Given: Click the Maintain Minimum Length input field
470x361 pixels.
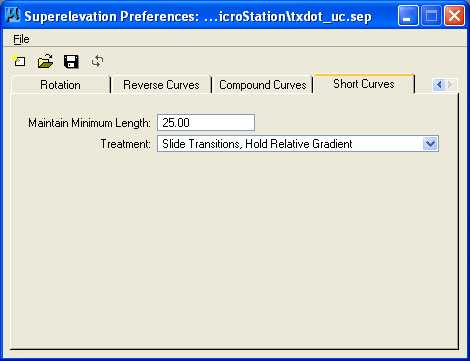Looking at the screenshot, I should pyautogui.click(x=206, y=123).
